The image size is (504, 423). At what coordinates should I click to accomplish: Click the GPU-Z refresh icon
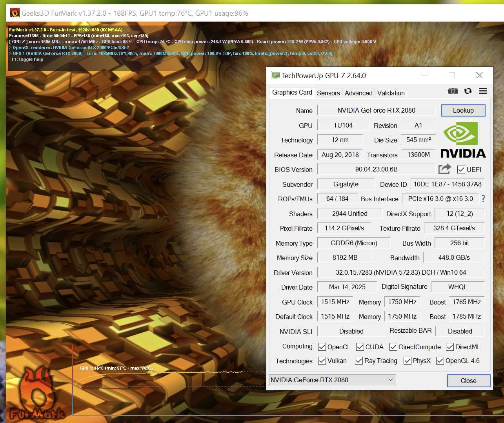(468, 91)
